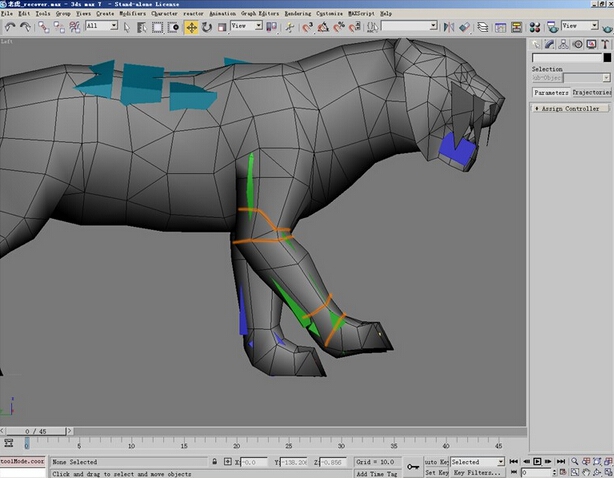Click Edit Named Selection Sets icon
This screenshot has width=614, height=478.
click(x=373, y=27)
